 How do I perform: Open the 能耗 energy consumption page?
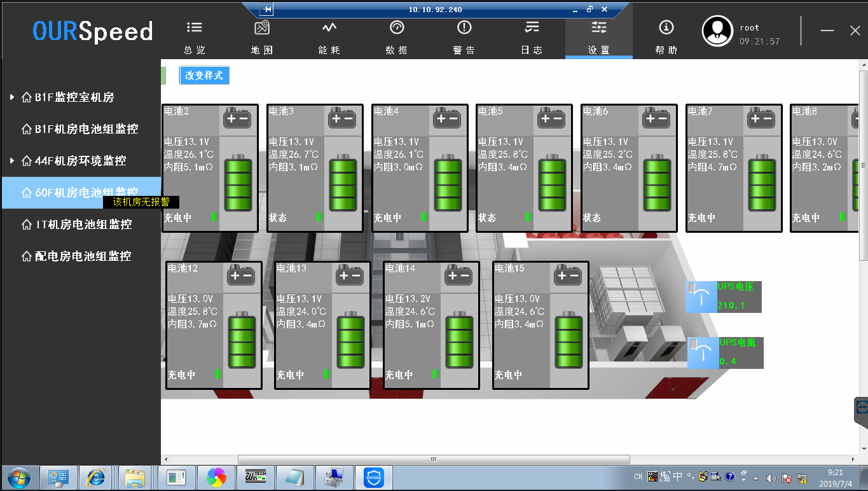[x=329, y=27]
